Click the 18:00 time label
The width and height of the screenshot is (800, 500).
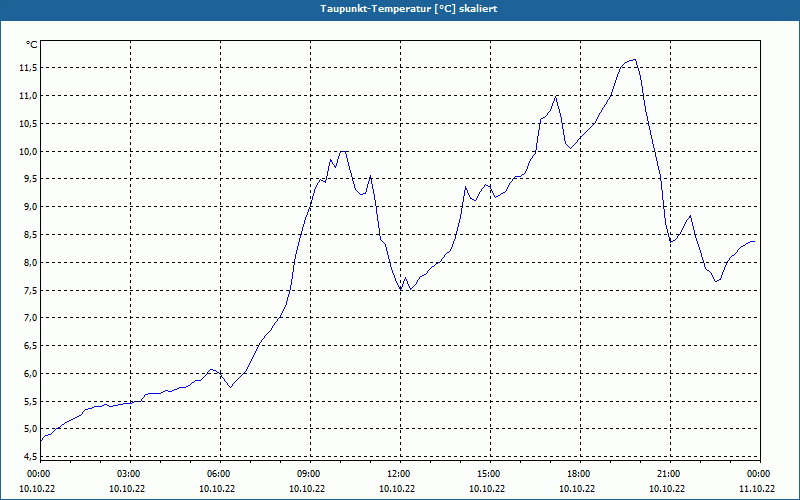pyautogui.click(x=580, y=474)
